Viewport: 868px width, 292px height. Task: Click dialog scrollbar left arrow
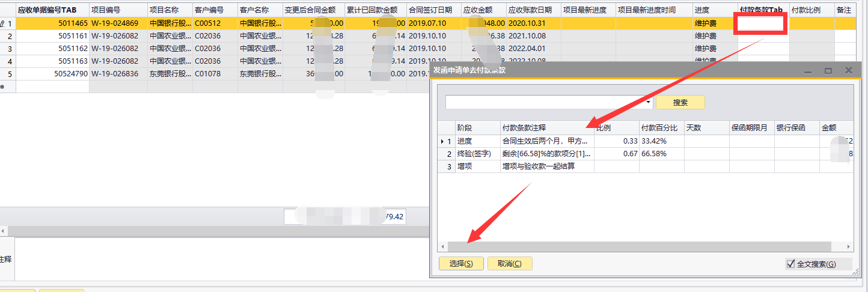coord(443,247)
